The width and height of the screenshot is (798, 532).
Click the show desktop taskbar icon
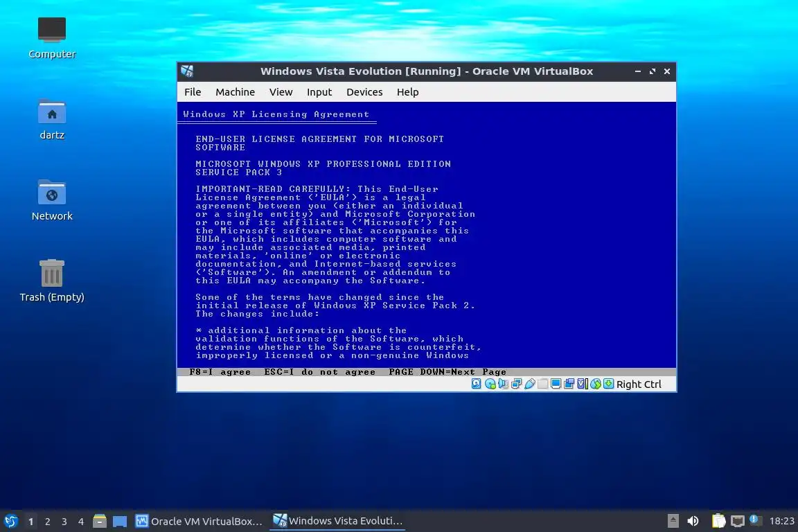click(x=120, y=521)
